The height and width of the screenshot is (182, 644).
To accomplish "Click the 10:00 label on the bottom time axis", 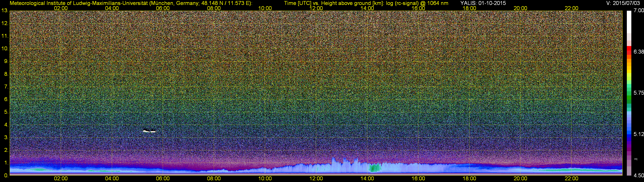I will [265, 179].
